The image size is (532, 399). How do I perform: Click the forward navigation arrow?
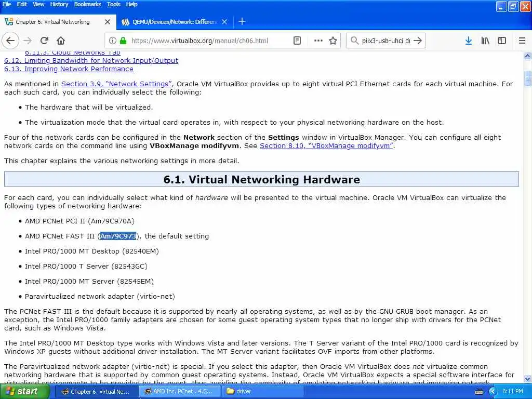point(28,41)
